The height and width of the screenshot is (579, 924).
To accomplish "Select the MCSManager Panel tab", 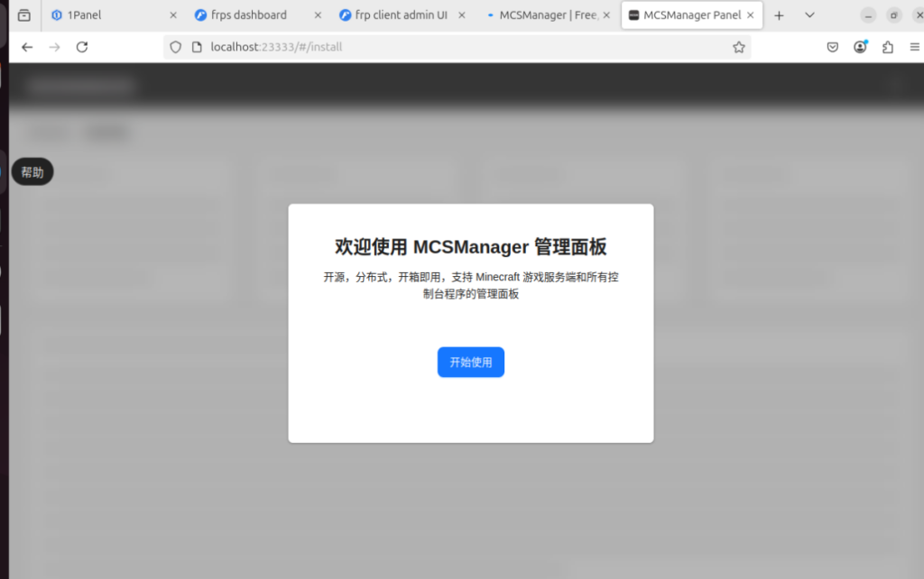I will click(692, 15).
